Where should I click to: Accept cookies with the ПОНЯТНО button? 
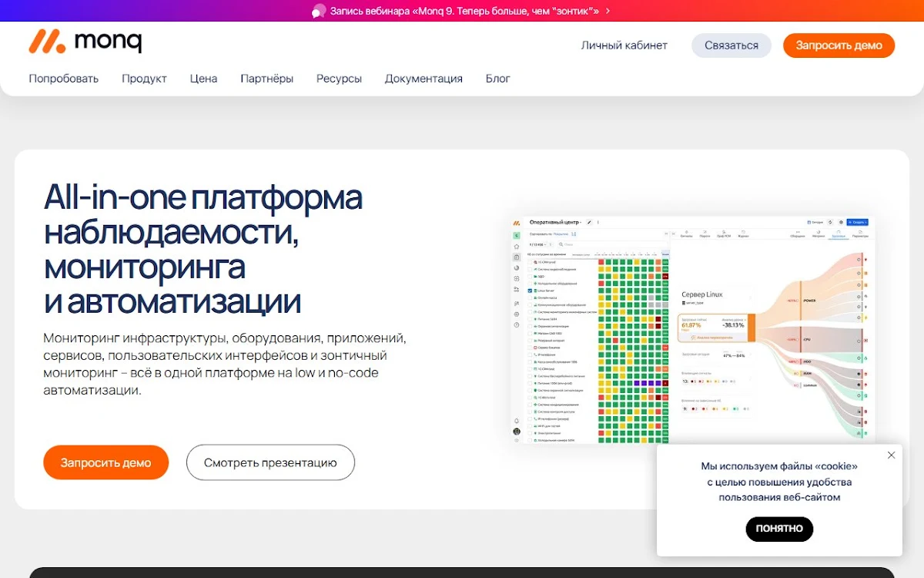point(779,529)
